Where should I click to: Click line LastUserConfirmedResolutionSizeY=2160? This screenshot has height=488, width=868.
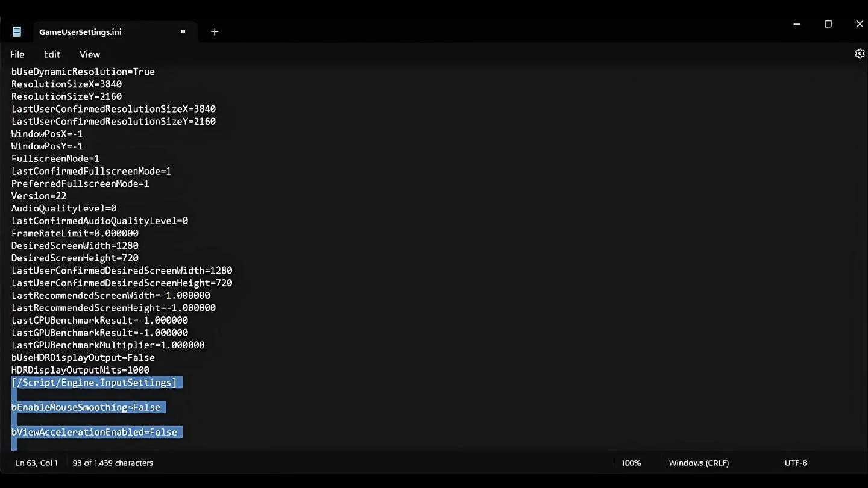[113, 122]
